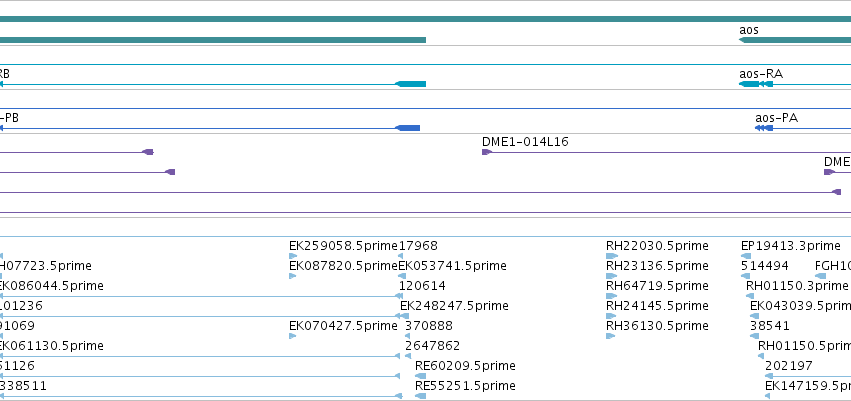Click the feature label 202197
The image size is (851, 401).
pyautogui.click(x=789, y=366)
